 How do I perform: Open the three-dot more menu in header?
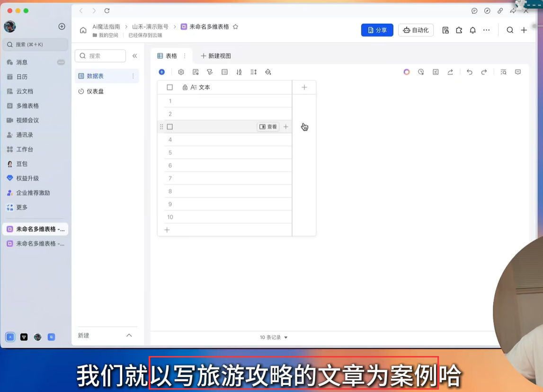487,30
